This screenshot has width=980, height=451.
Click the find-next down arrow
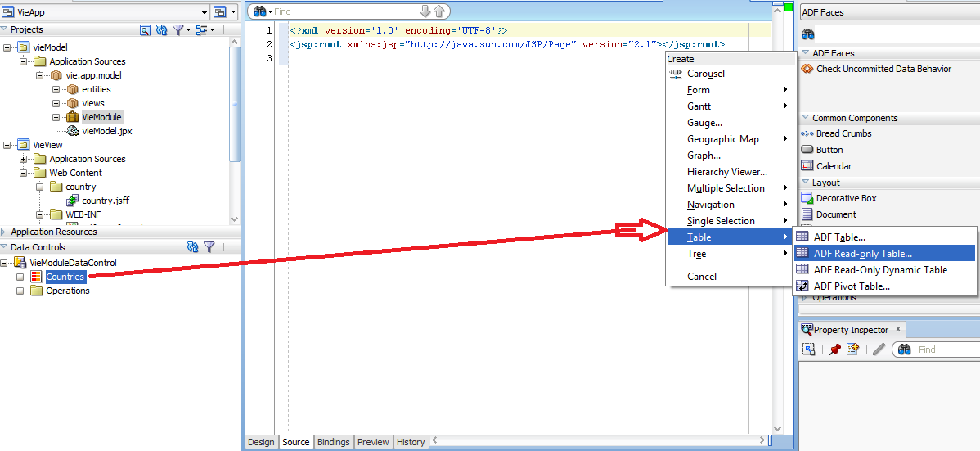[x=425, y=11]
